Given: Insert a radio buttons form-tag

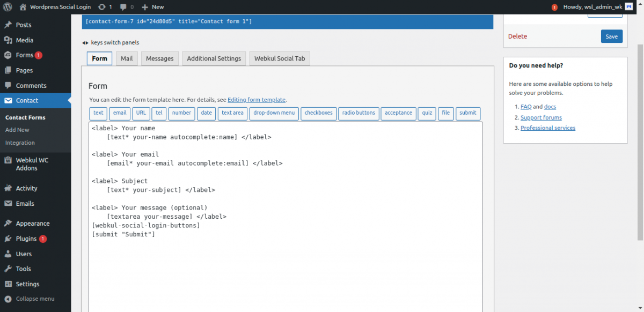Looking at the screenshot, I should tap(358, 113).
